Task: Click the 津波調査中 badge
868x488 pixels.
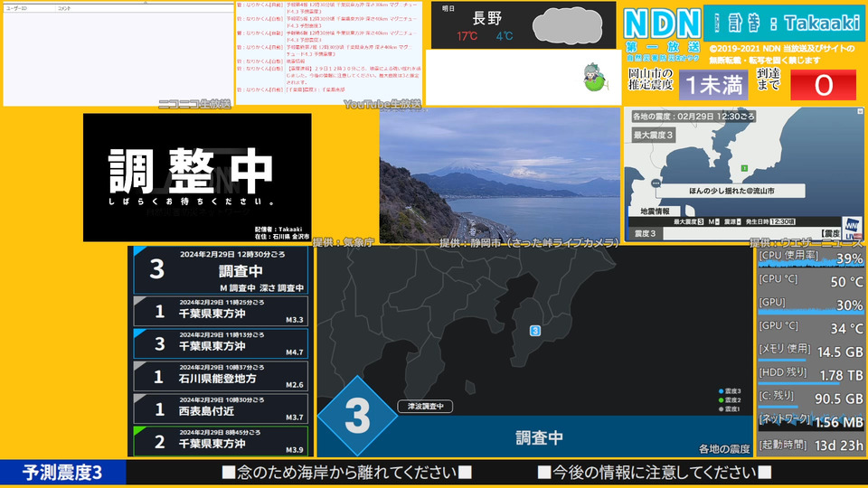Action: click(x=425, y=406)
